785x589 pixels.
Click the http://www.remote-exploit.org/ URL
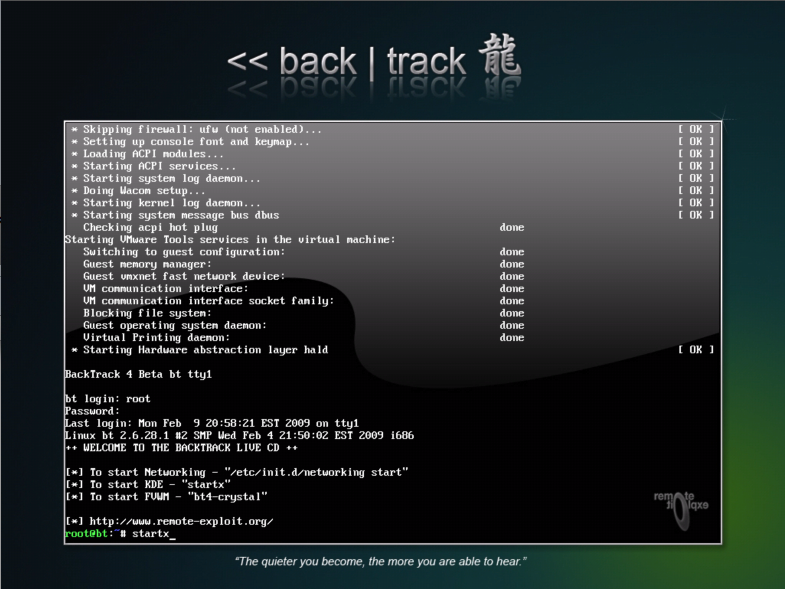click(x=181, y=522)
